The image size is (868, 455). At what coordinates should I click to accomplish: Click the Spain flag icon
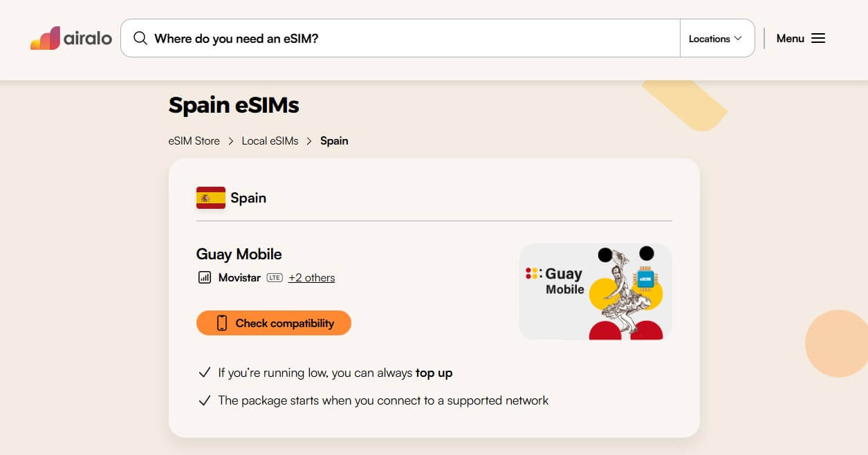[211, 198]
